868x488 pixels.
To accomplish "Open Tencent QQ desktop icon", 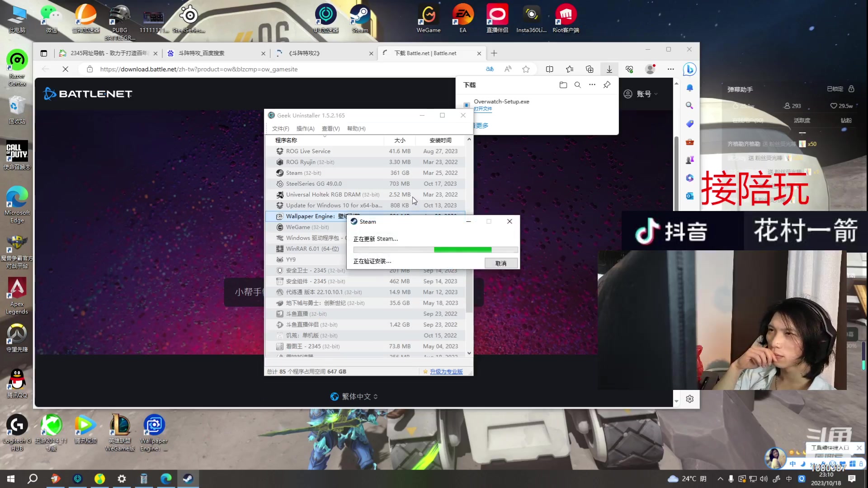I will (x=17, y=383).
